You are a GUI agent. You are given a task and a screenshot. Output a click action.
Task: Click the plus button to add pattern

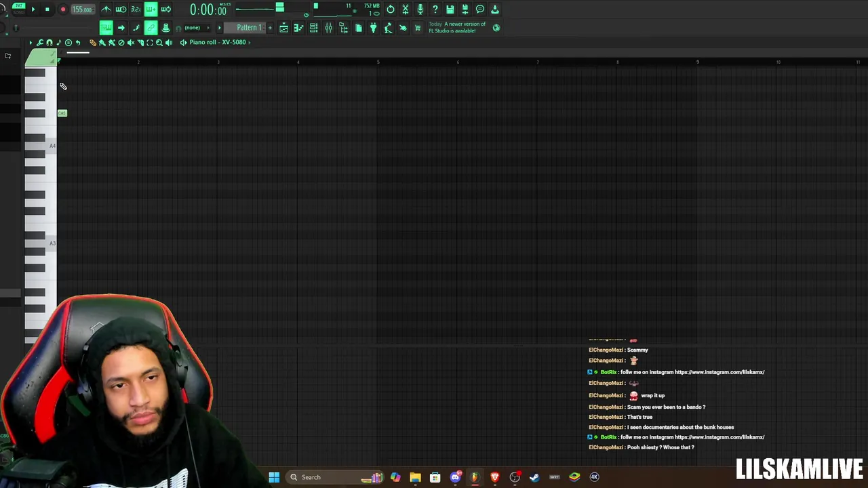coord(270,28)
